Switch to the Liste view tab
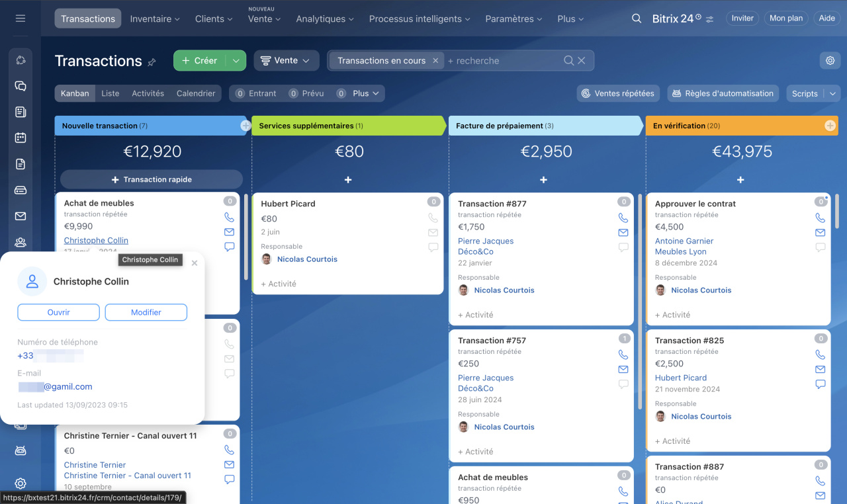 tap(111, 94)
